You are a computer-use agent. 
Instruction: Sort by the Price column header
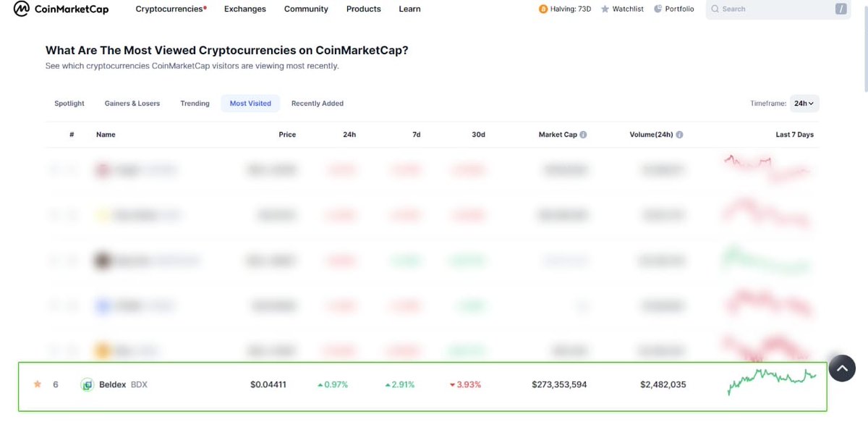[287, 135]
